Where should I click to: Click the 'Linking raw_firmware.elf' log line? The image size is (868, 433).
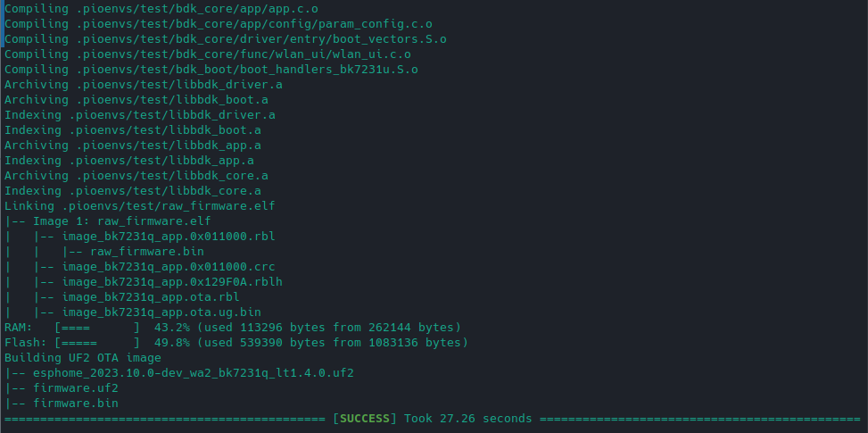(x=139, y=206)
